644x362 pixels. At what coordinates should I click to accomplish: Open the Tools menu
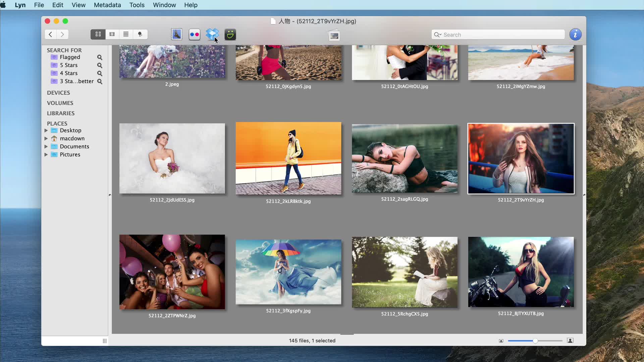coord(137,5)
